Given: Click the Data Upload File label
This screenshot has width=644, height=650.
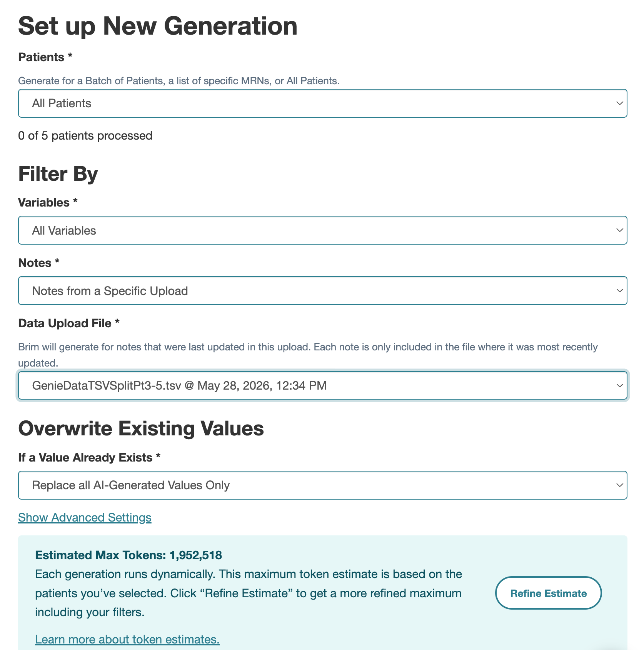Looking at the screenshot, I should 69,323.
